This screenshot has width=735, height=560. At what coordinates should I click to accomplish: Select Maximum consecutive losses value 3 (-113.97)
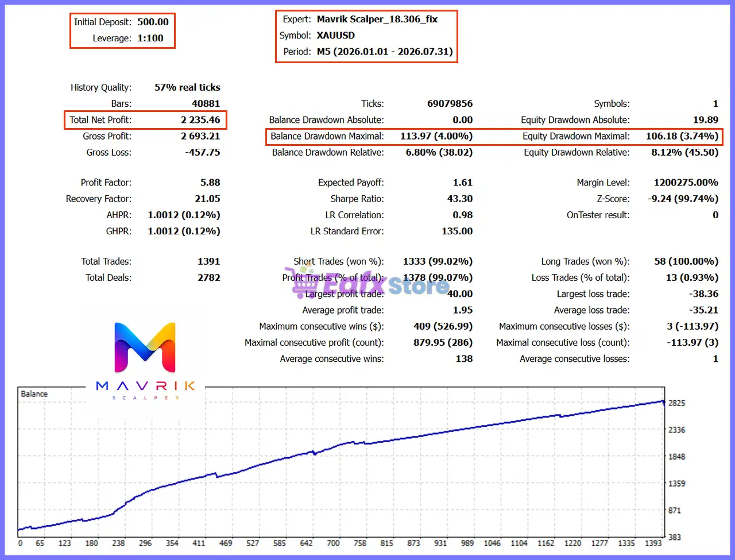point(693,326)
